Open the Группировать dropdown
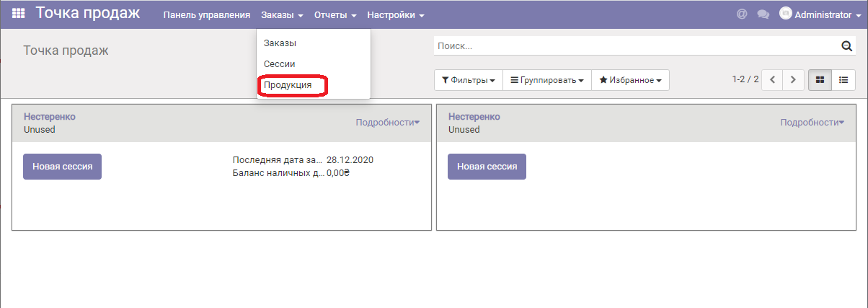 point(546,80)
